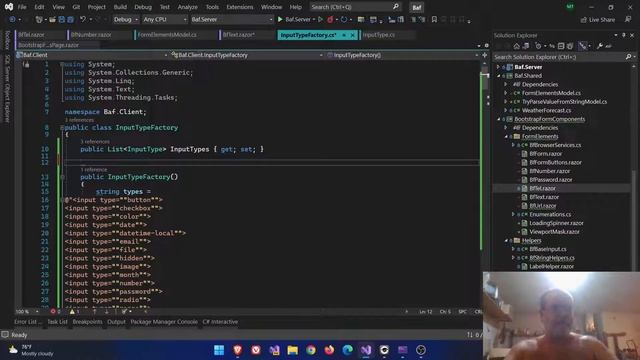The height and width of the screenshot is (360, 640).
Task: Open the Any CPU platform dropdown
Action: tap(165, 19)
